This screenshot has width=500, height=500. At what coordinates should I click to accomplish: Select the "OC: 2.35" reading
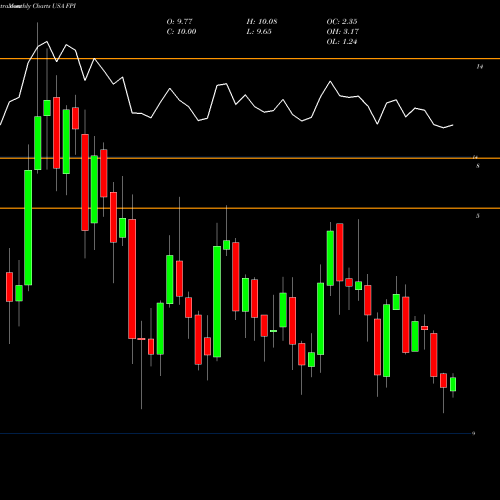(x=342, y=22)
